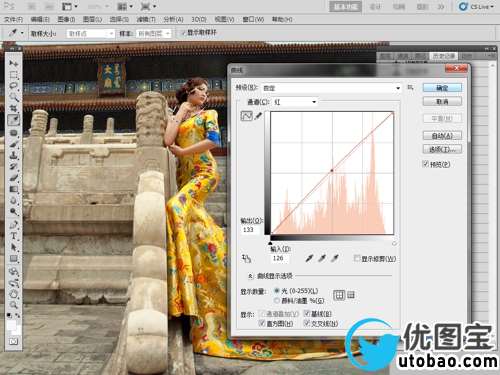The image size is (500, 375).
Task: Toggle the 基线(B) baseline checkbox
Action: coord(307,314)
